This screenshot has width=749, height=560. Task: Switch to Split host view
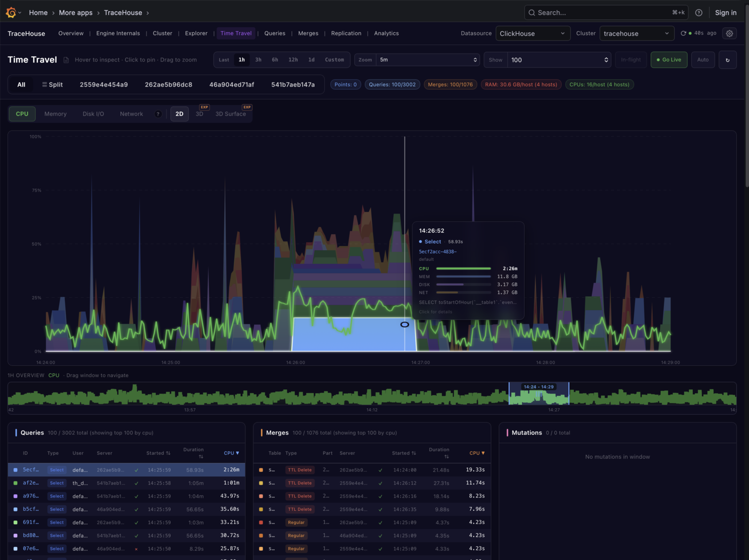pyautogui.click(x=52, y=85)
